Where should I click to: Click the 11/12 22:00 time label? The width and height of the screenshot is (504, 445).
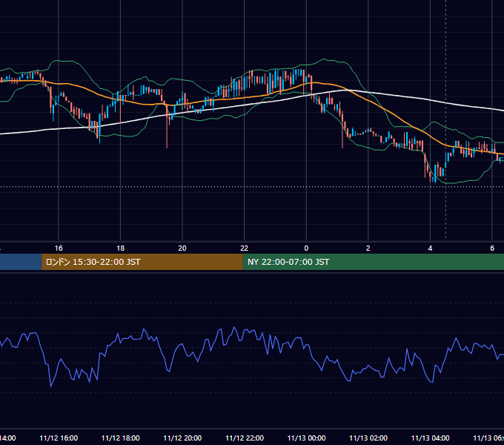pos(245,438)
